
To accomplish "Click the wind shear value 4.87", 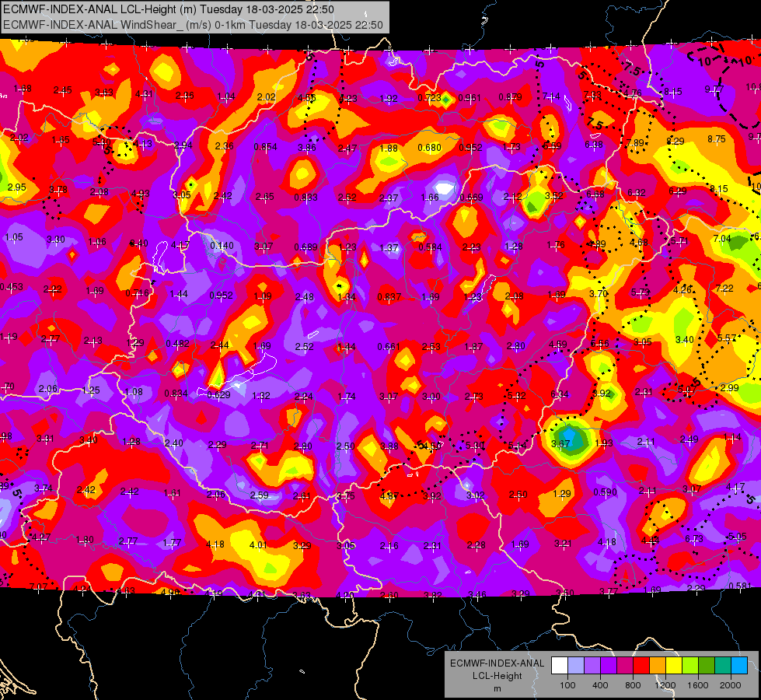I will coord(389,496).
